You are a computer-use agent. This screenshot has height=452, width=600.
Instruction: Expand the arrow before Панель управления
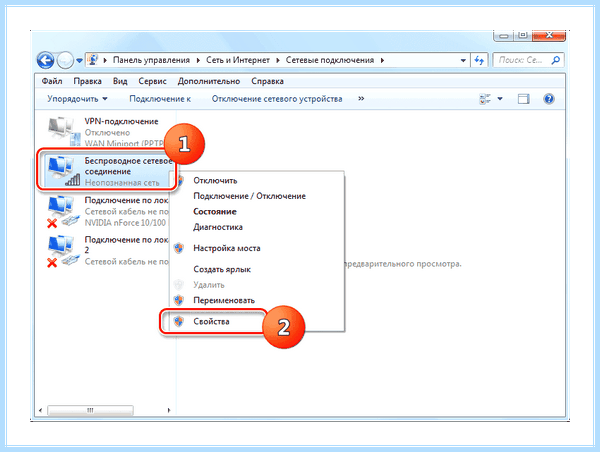click(x=105, y=60)
